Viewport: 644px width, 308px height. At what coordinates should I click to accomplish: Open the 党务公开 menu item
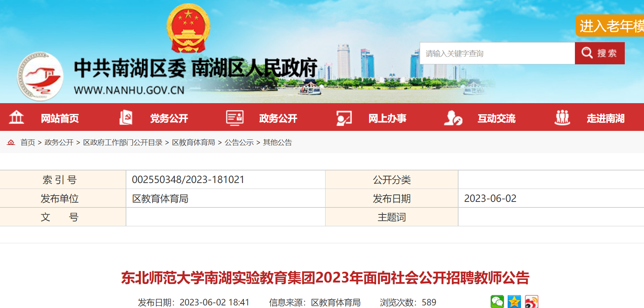point(169,118)
